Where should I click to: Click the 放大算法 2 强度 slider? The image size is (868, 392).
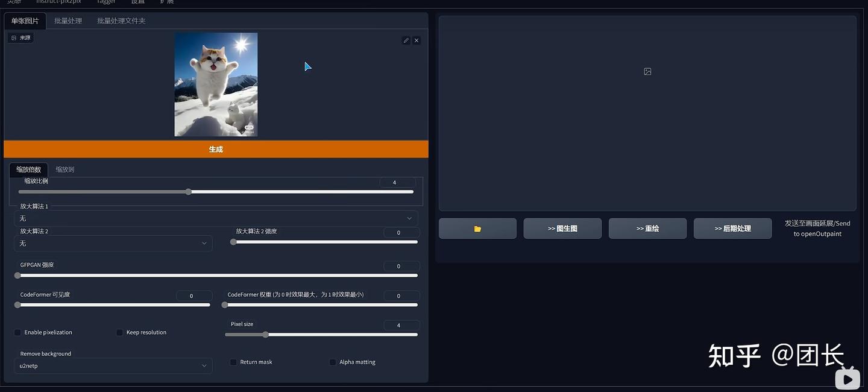tap(324, 242)
